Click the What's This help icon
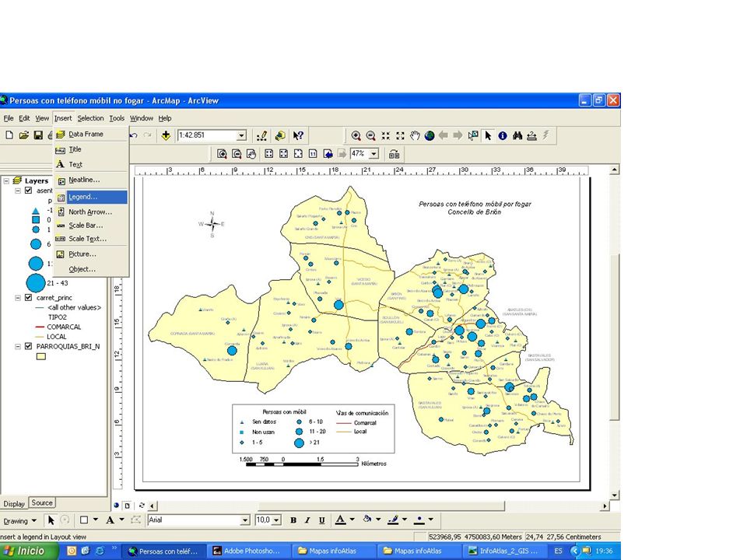The width and height of the screenshot is (747, 560). (298, 135)
